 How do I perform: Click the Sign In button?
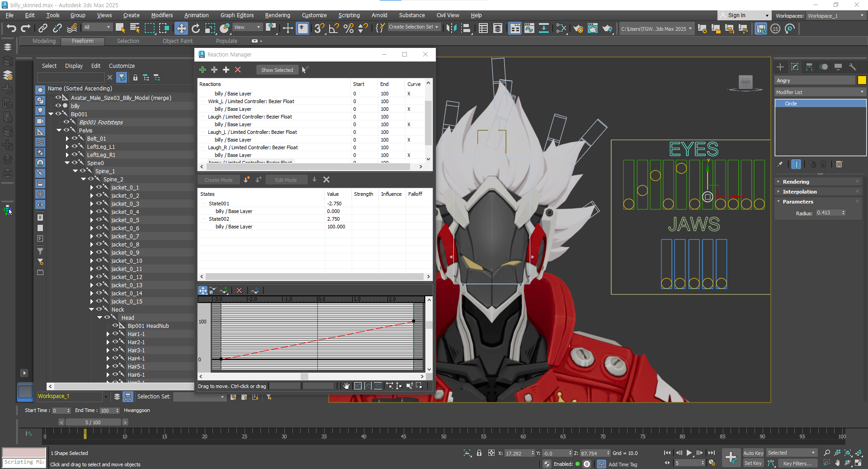point(736,15)
